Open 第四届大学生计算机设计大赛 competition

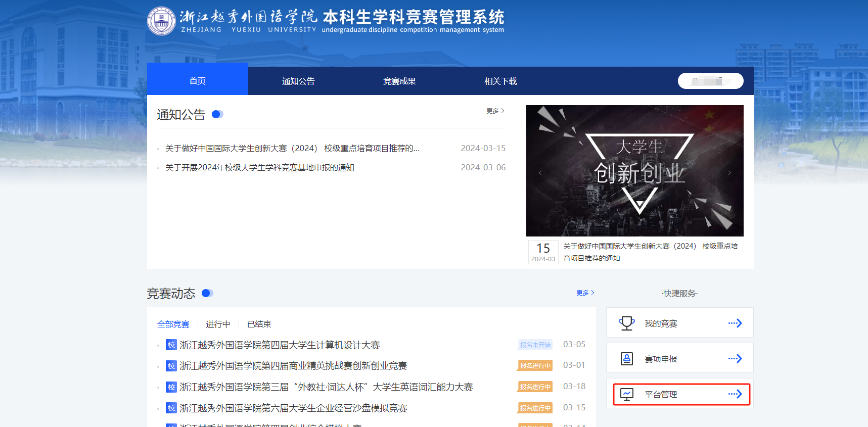coord(280,345)
